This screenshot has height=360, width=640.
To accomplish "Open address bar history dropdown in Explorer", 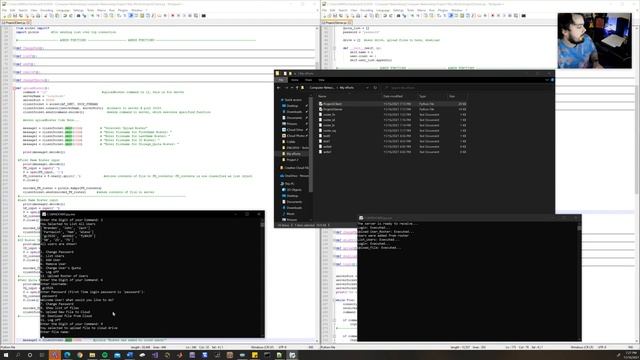I will point(367,88).
